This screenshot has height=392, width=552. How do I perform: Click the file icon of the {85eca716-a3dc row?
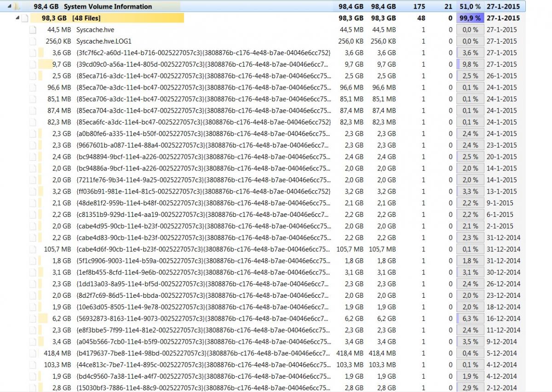tap(32, 76)
